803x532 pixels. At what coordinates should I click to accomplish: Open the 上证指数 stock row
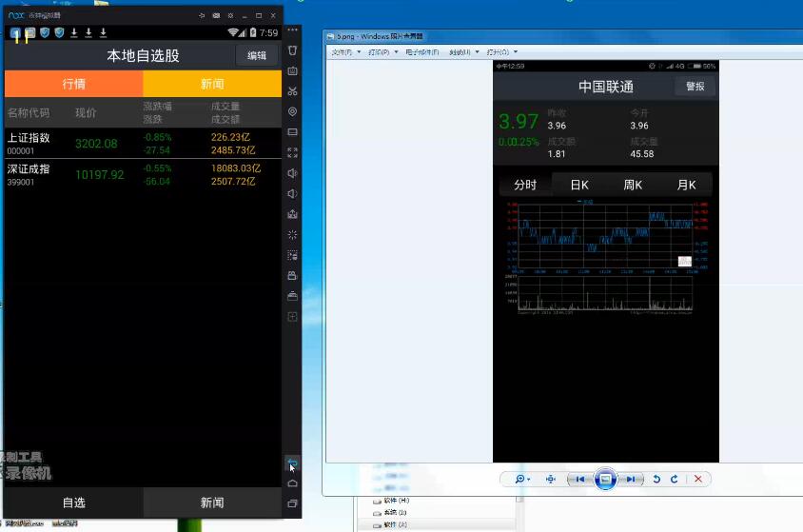143,144
